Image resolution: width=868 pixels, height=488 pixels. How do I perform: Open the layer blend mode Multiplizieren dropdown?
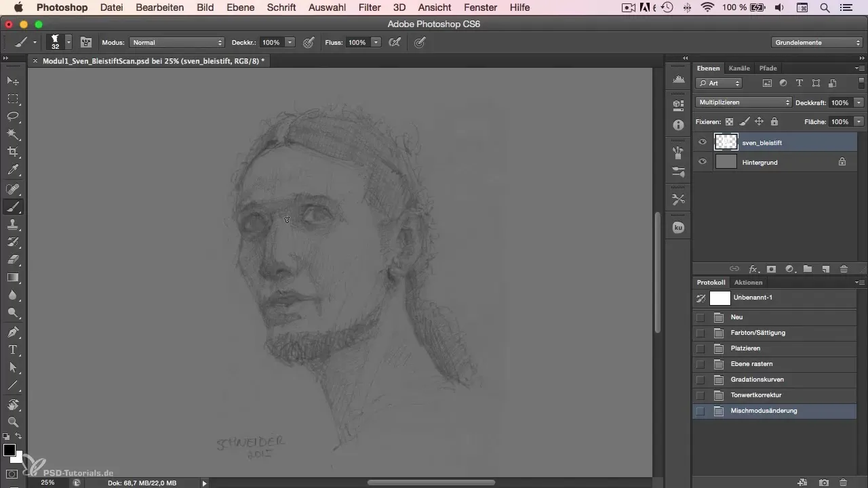744,102
